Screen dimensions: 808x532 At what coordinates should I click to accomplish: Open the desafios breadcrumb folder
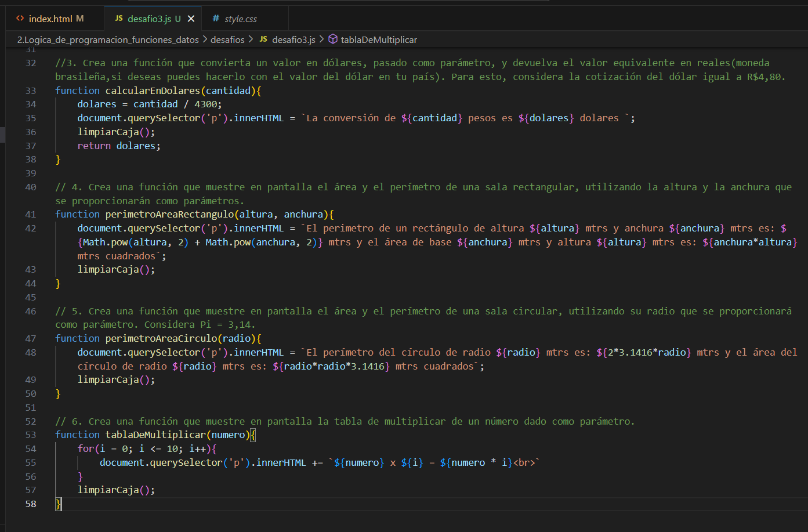(x=227, y=39)
